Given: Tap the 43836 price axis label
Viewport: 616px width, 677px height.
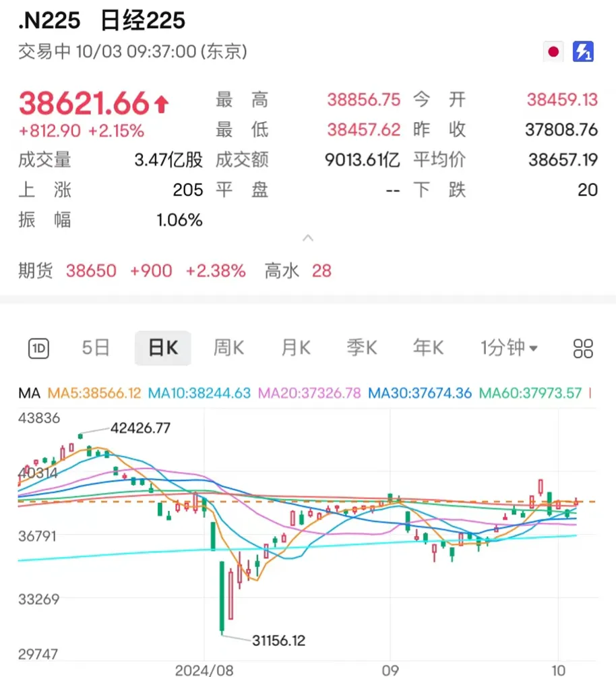Looking at the screenshot, I should [39, 418].
